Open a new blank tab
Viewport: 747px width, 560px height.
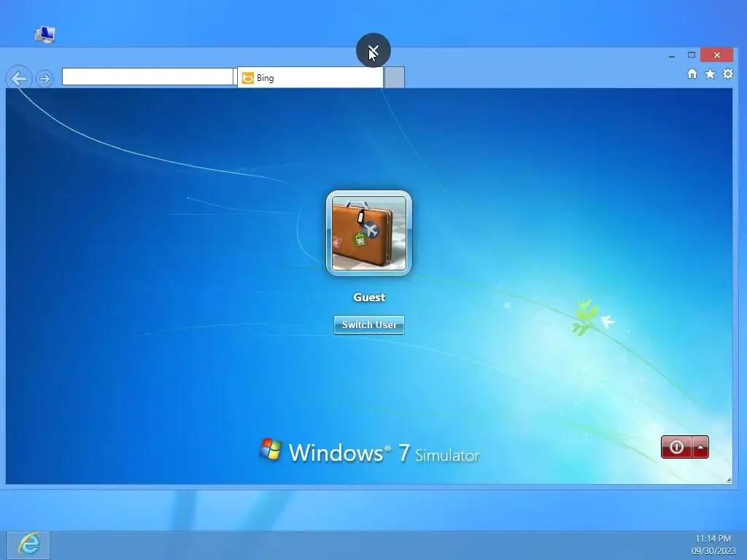[395, 77]
